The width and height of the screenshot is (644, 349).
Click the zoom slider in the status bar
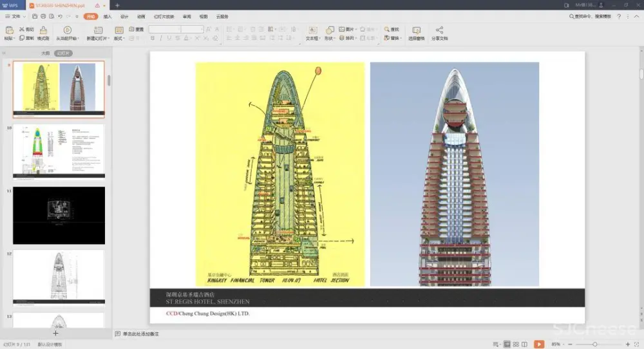click(594, 344)
